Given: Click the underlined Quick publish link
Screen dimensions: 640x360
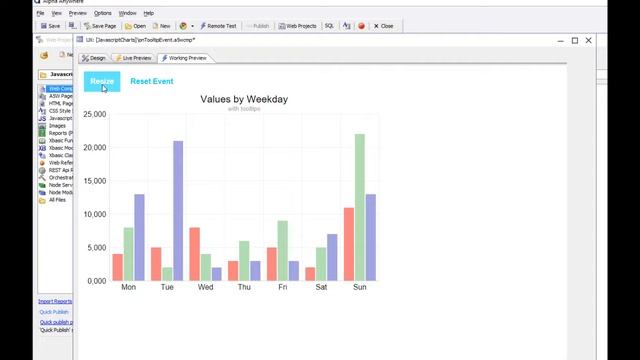Looking at the screenshot, I should pyautogui.click(x=56, y=322).
